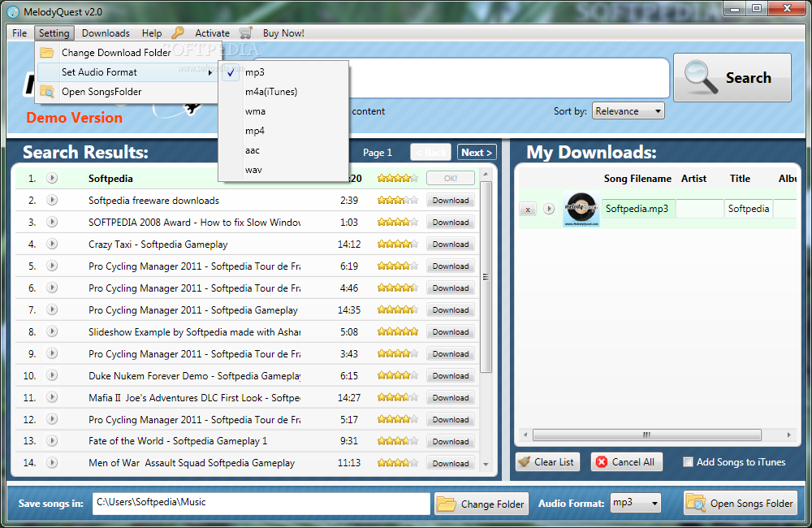The height and width of the screenshot is (528, 812).
Task: Click the Song Filename column header
Action: [637, 178]
